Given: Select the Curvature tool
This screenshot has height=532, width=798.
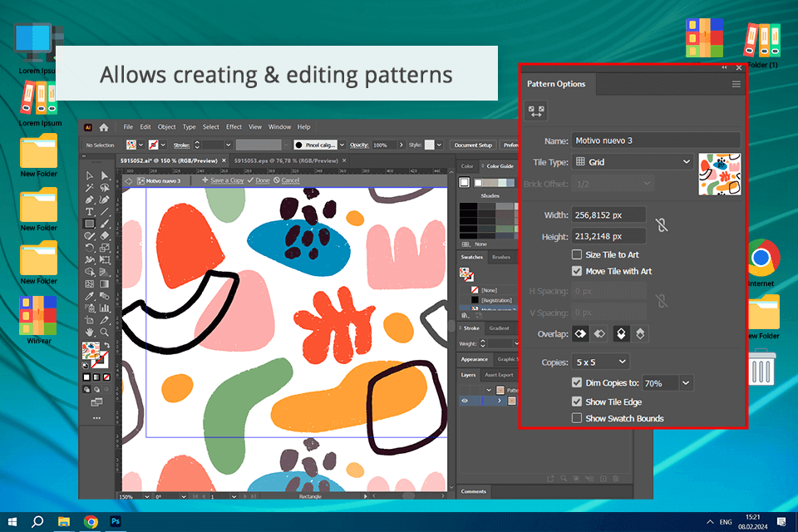Looking at the screenshot, I should (105, 199).
